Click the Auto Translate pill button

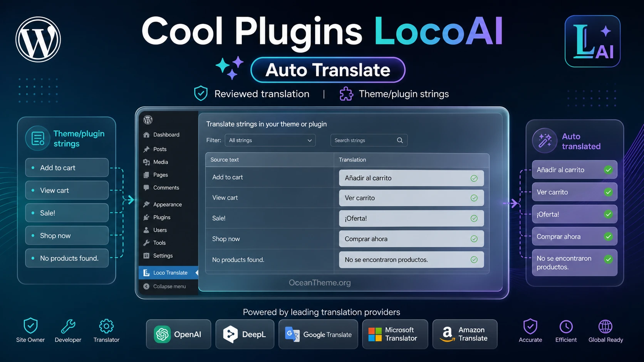[x=328, y=70]
